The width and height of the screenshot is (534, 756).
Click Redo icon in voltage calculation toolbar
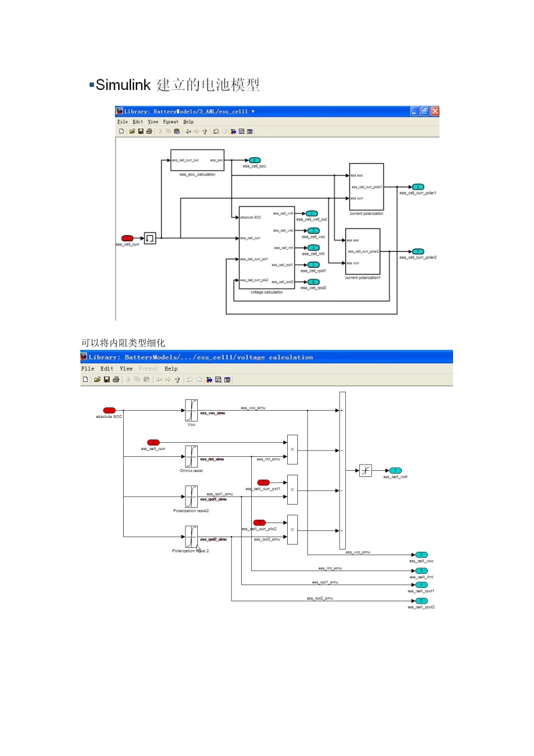(x=200, y=380)
